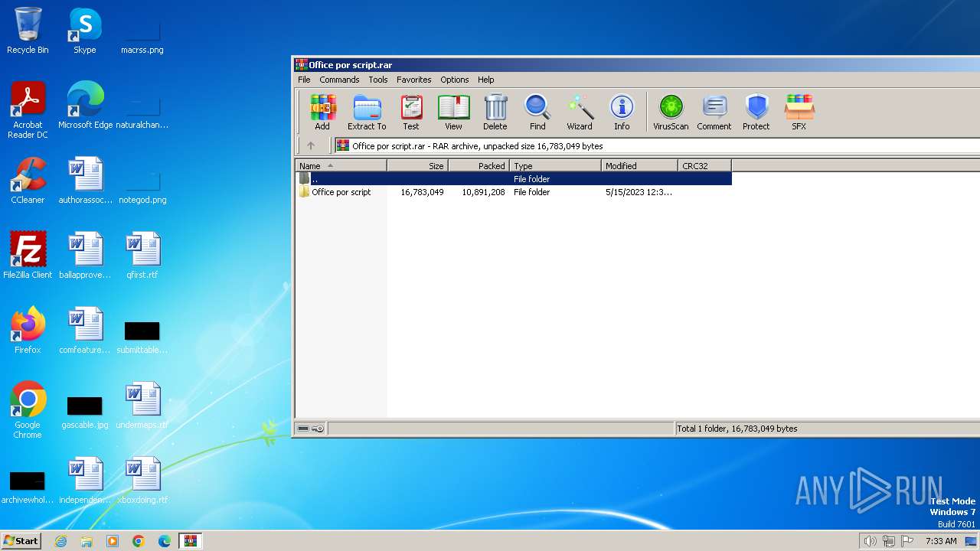Select the Firefox desktop shortcut

click(x=28, y=331)
